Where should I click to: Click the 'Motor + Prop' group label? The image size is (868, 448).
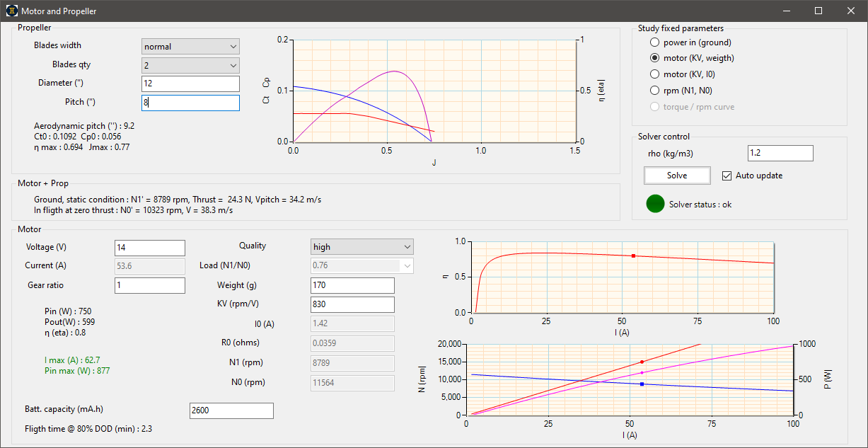click(43, 183)
